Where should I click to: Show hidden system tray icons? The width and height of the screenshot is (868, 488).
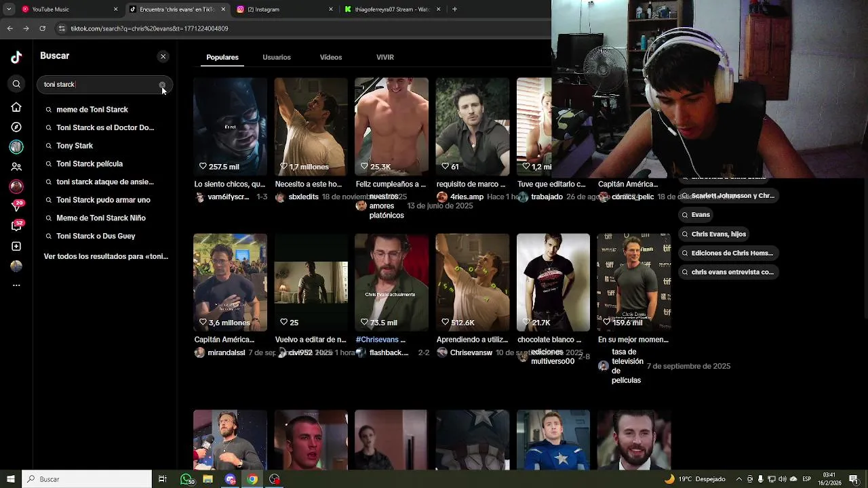[739, 479]
